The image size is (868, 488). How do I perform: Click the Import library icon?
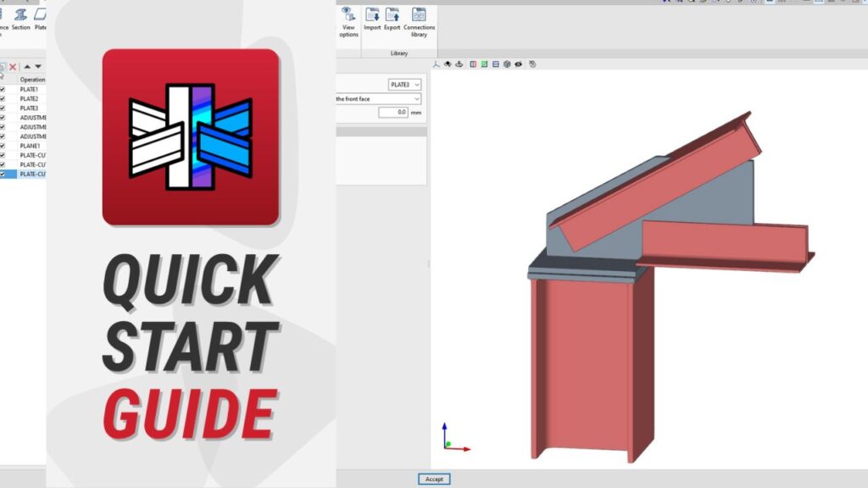coord(372,19)
